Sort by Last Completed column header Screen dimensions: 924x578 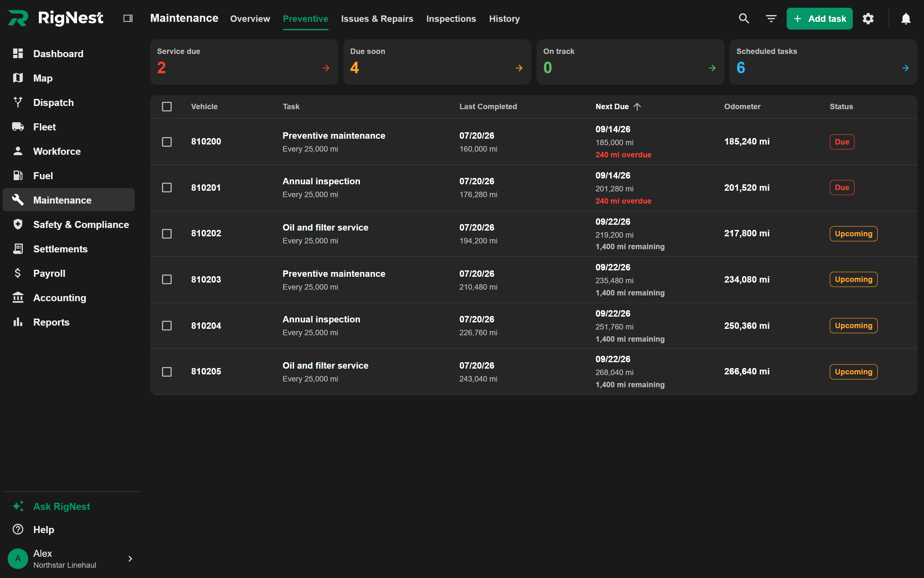[488, 107]
